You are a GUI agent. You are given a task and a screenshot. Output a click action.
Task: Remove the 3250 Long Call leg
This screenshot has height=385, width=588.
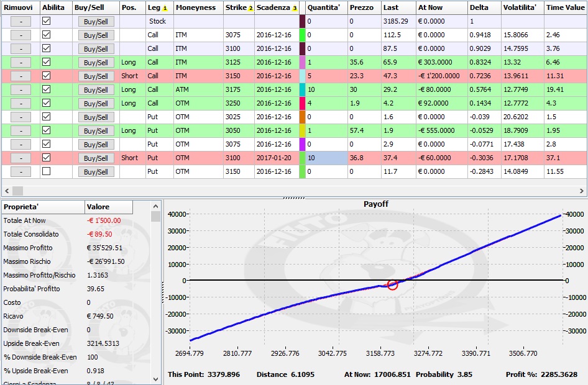[x=21, y=104]
